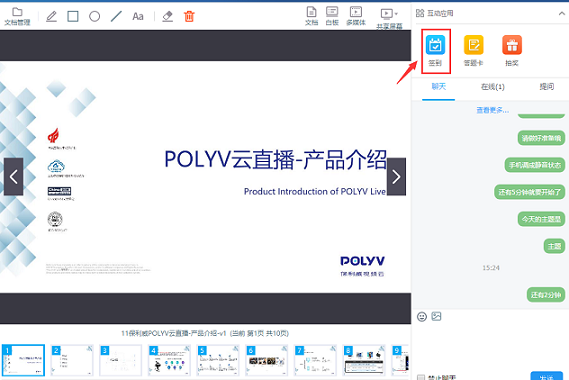Click the blue 发送 send button
The image size is (569, 380).
tap(546, 376)
